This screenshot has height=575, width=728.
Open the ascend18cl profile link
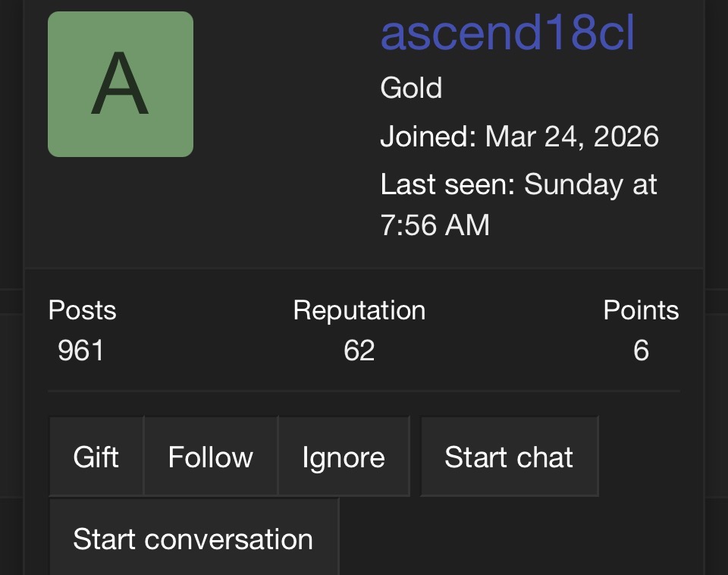(507, 33)
